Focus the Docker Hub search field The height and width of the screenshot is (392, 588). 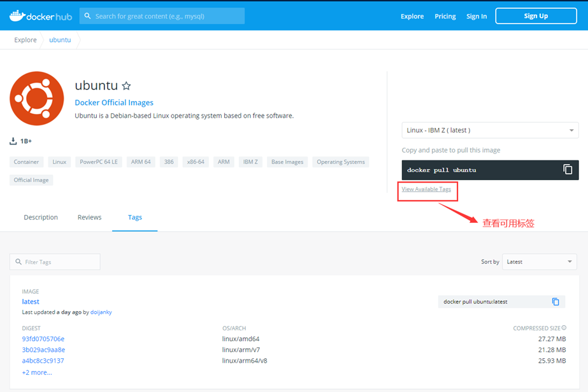[x=162, y=16]
